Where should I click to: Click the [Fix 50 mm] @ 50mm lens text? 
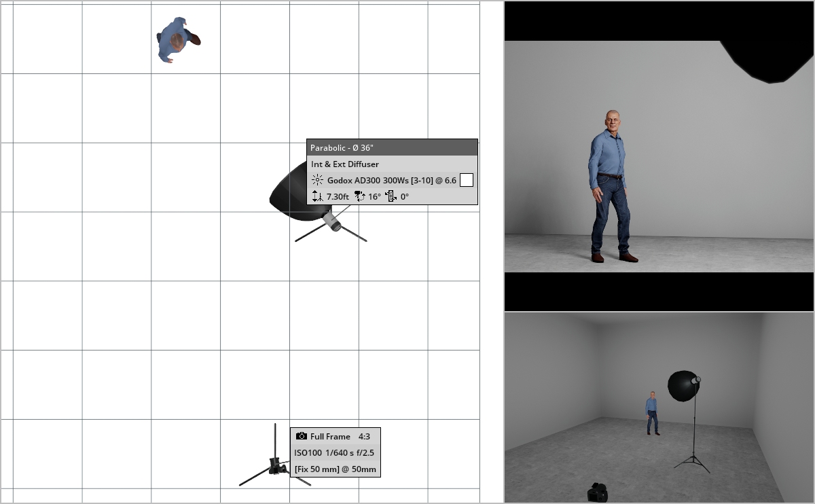click(335, 469)
